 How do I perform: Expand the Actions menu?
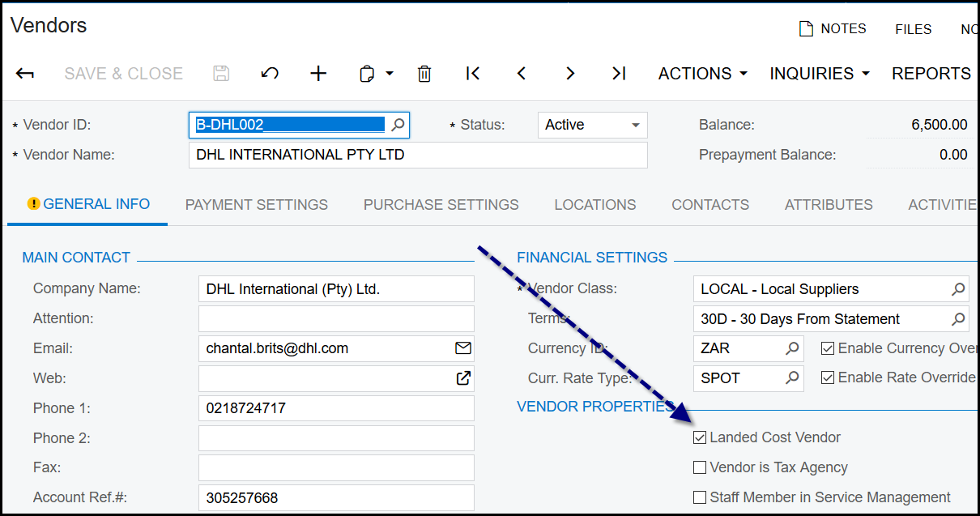(x=702, y=74)
